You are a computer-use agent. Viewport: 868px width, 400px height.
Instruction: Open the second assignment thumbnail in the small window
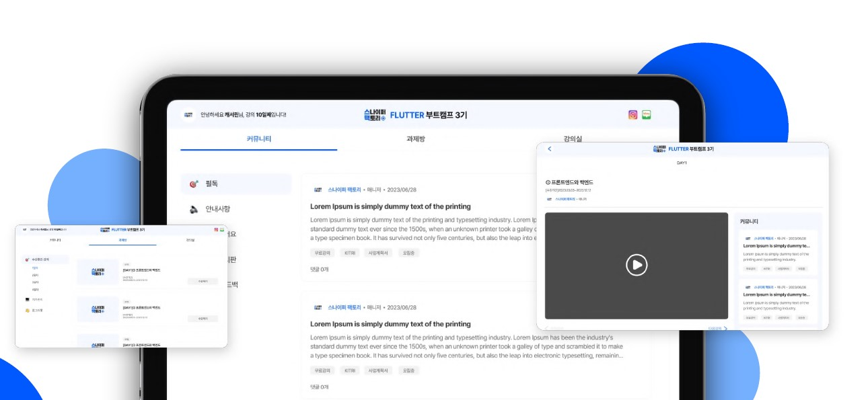[97, 309]
